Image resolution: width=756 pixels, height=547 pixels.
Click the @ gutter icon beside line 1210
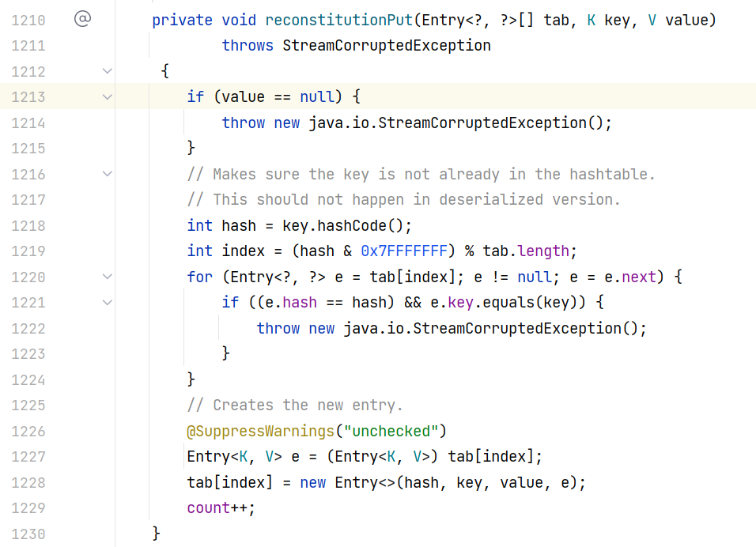pyautogui.click(x=82, y=19)
